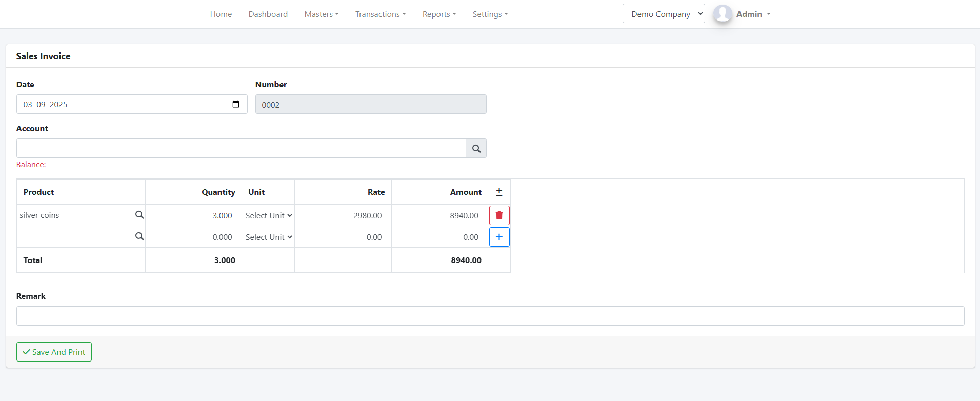This screenshot has height=401, width=980.
Task: Click the search icon in empty product row
Action: pos(139,237)
